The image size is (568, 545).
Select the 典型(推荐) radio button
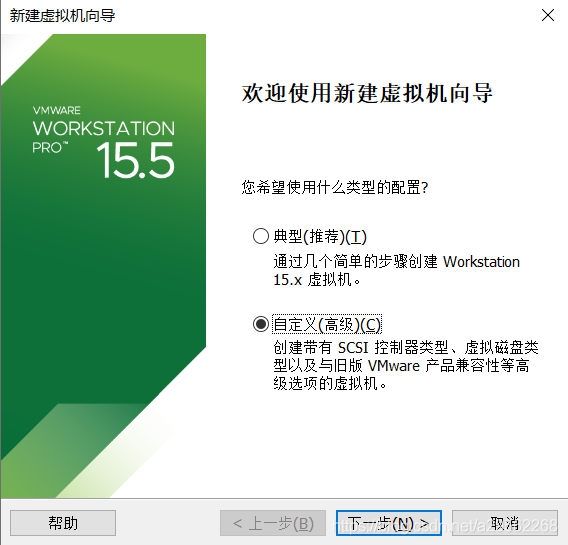260,236
